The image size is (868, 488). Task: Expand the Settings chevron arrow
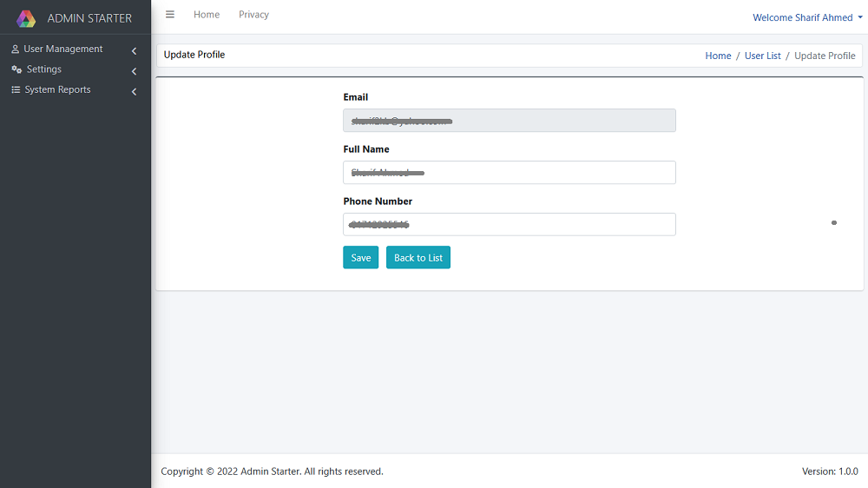click(134, 71)
